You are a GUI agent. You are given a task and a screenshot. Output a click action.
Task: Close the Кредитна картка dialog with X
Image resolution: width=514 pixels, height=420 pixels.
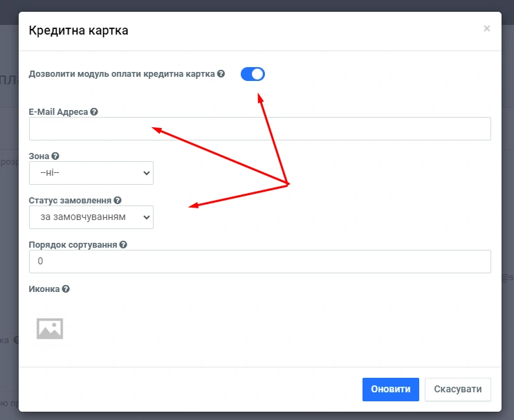(x=486, y=28)
